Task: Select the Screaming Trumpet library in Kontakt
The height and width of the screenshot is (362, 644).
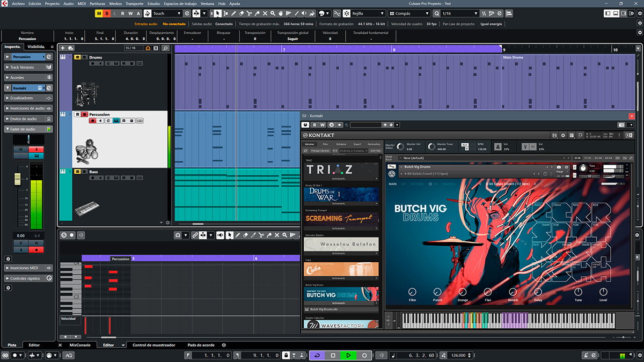Action: [341, 219]
